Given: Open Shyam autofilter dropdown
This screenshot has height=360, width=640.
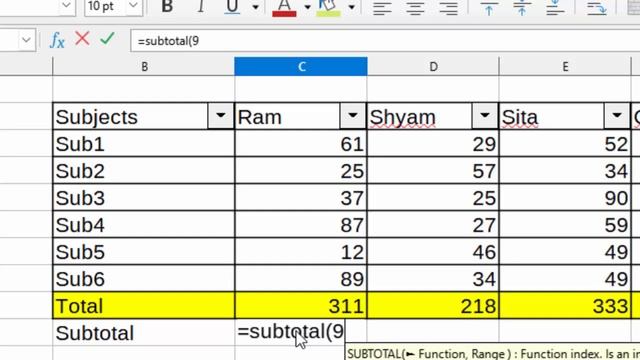Looking at the screenshot, I should click(484, 116).
